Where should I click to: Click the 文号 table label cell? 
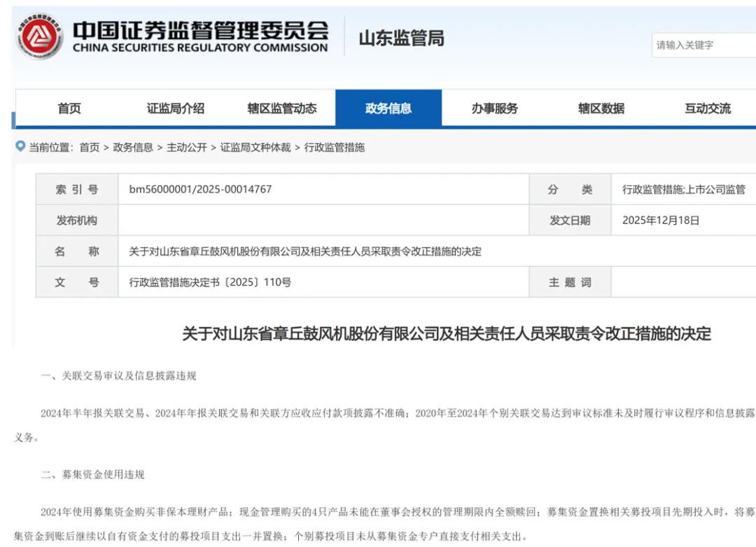pos(77,282)
